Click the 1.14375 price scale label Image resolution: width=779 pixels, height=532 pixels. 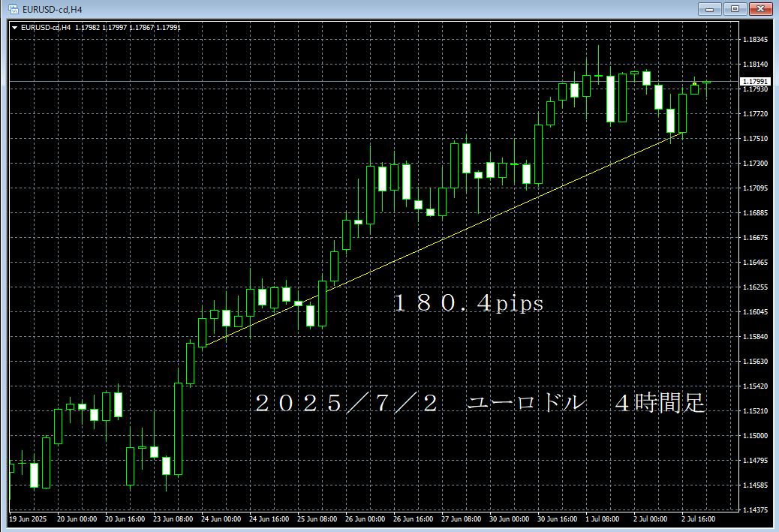tap(754, 510)
